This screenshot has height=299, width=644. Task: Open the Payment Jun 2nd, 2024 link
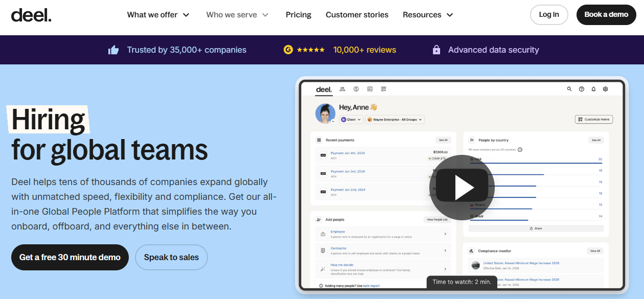click(348, 190)
